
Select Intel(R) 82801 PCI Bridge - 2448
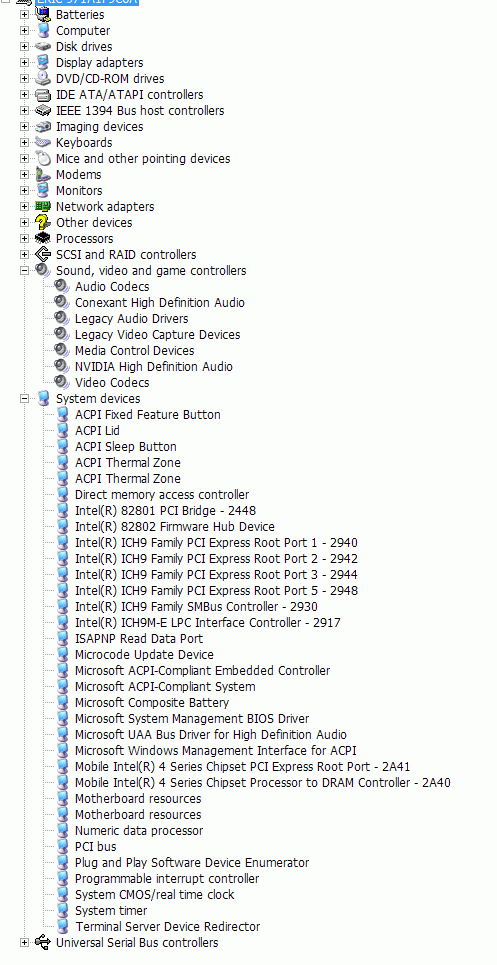(x=165, y=510)
